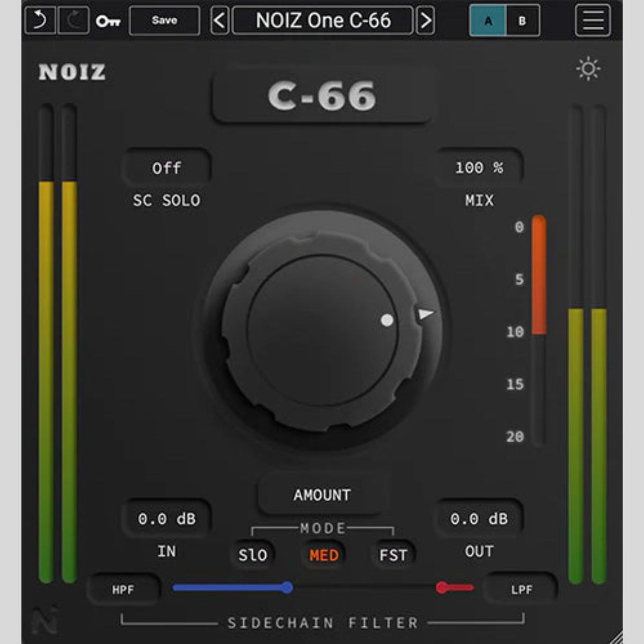Click the SIDECHAIN FILTER label
Screen dimensions: 644x644
click(323, 623)
